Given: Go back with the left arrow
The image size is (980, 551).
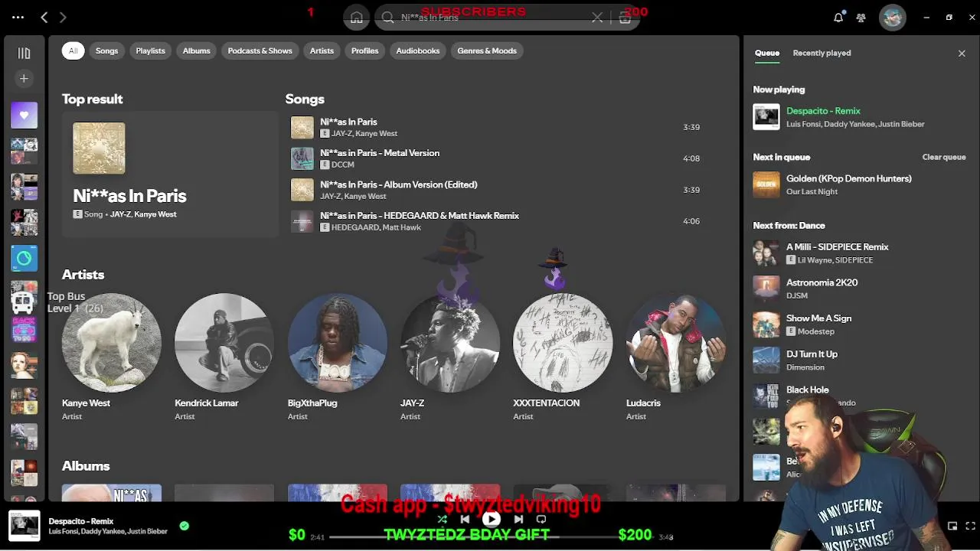Looking at the screenshot, I should [44, 17].
